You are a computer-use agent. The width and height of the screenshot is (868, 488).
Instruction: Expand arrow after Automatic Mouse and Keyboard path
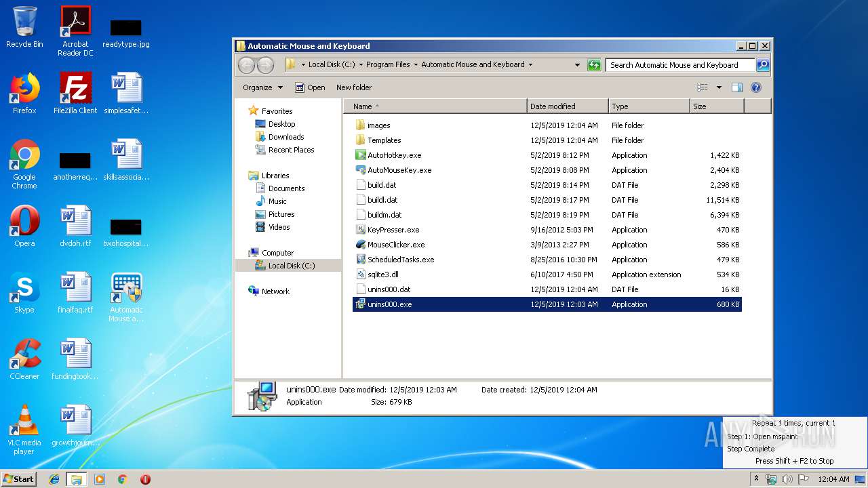(x=530, y=65)
